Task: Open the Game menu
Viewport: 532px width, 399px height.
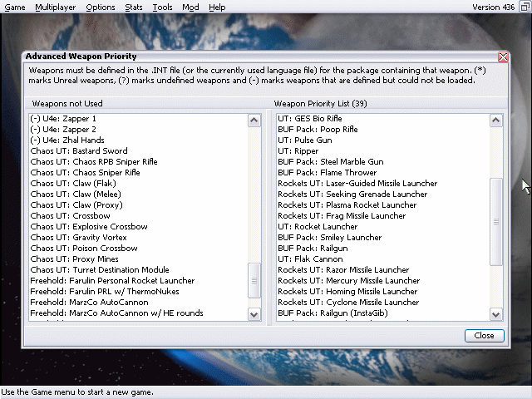Action: tap(15, 7)
